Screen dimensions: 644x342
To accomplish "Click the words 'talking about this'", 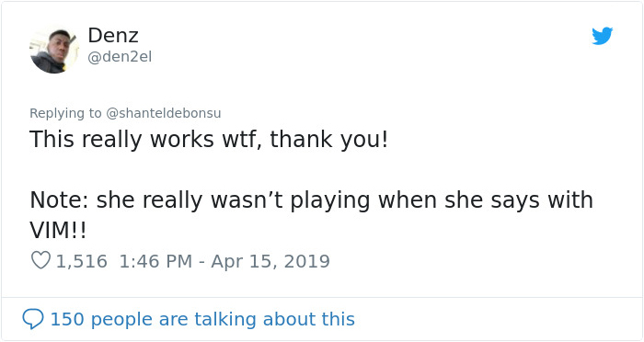I will (274, 319).
